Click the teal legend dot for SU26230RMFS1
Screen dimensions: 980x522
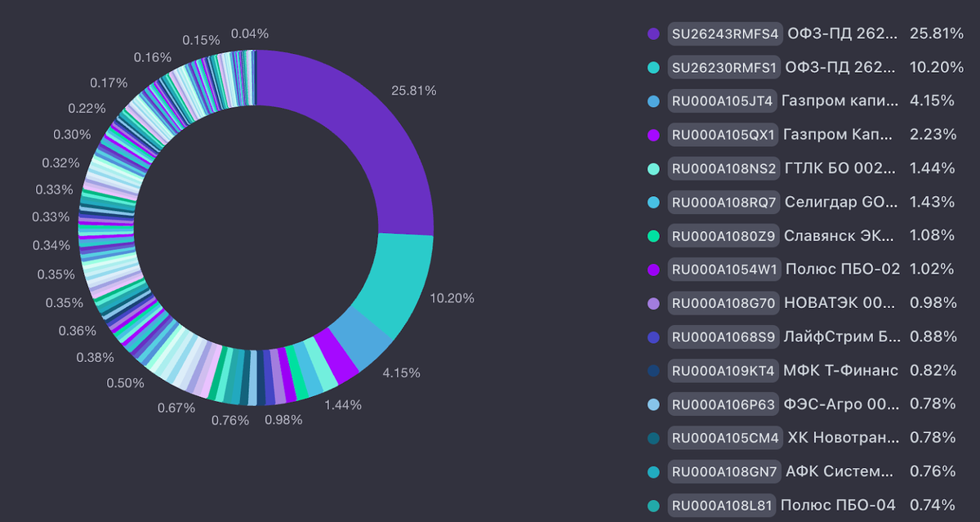(x=653, y=67)
